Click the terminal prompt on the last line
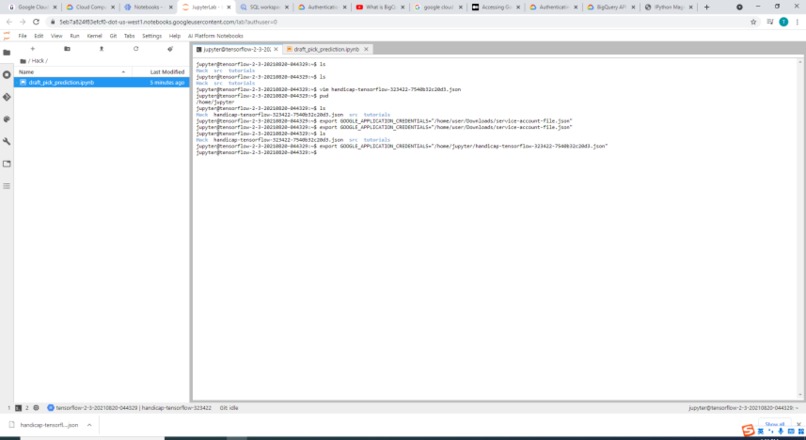 pyautogui.click(x=256, y=153)
